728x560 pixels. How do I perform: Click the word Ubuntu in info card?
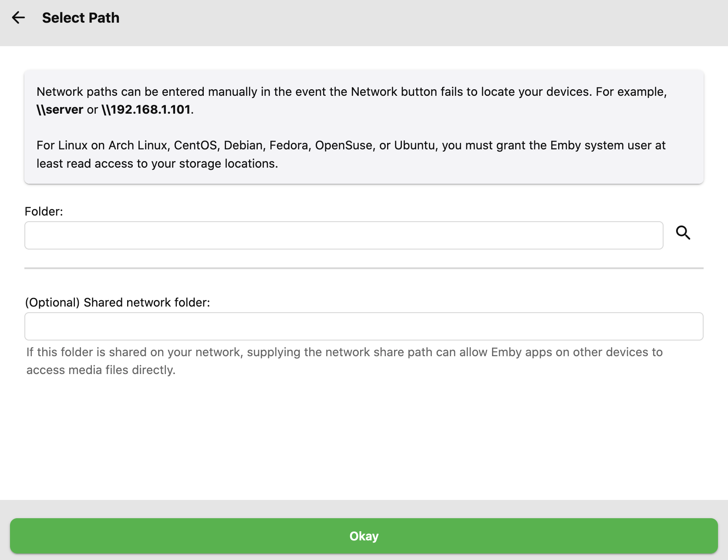click(x=415, y=145)
